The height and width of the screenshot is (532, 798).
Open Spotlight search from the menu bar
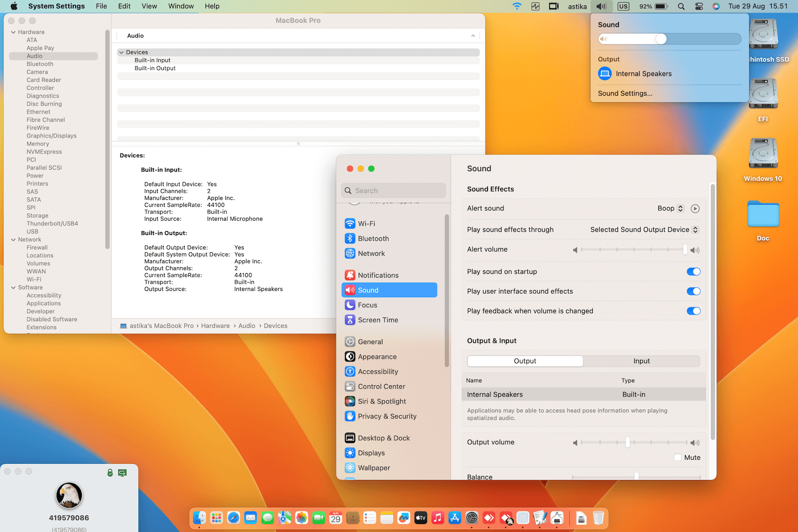pyautogui.click(x=681, y=6)
